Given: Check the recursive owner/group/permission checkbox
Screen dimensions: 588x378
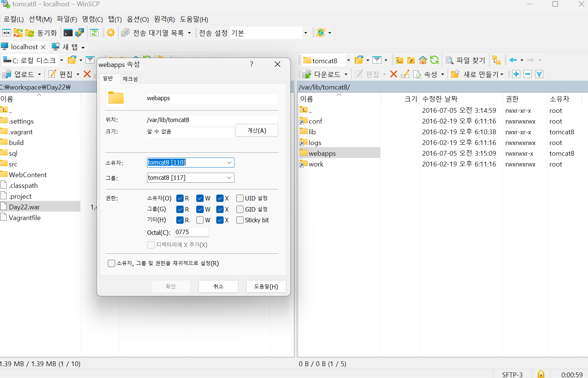Looking at the screenshot, I should pos(111,263).
